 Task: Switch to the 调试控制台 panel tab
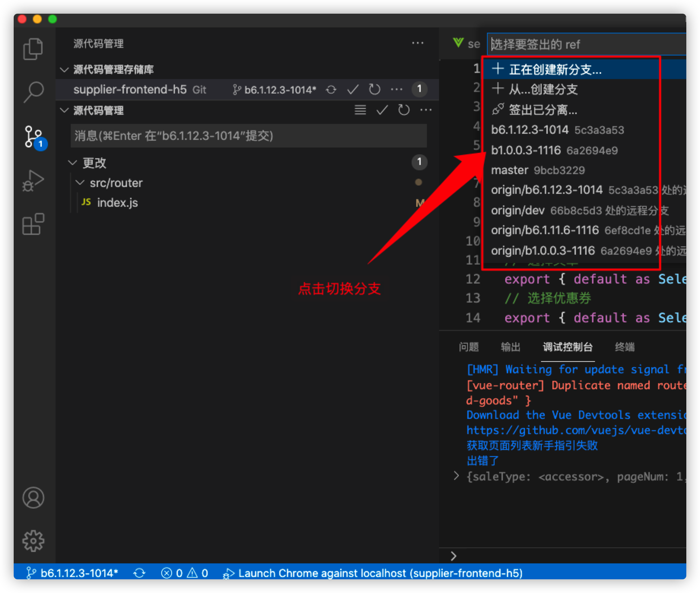coord(568,347)
